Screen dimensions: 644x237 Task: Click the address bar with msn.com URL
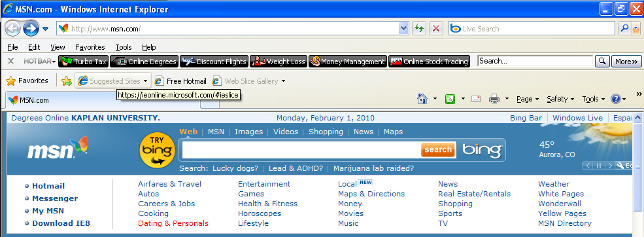coord(228,29)
